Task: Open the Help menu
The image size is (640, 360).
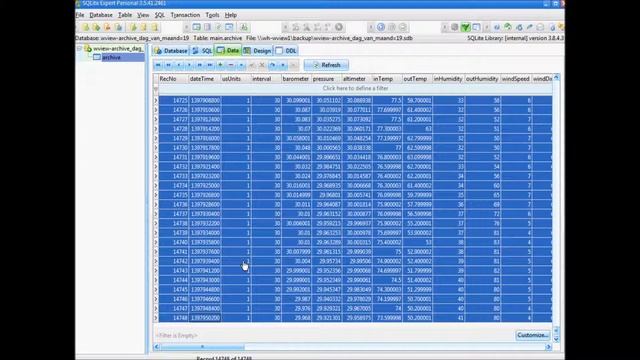Action: [x=231, y=15]
